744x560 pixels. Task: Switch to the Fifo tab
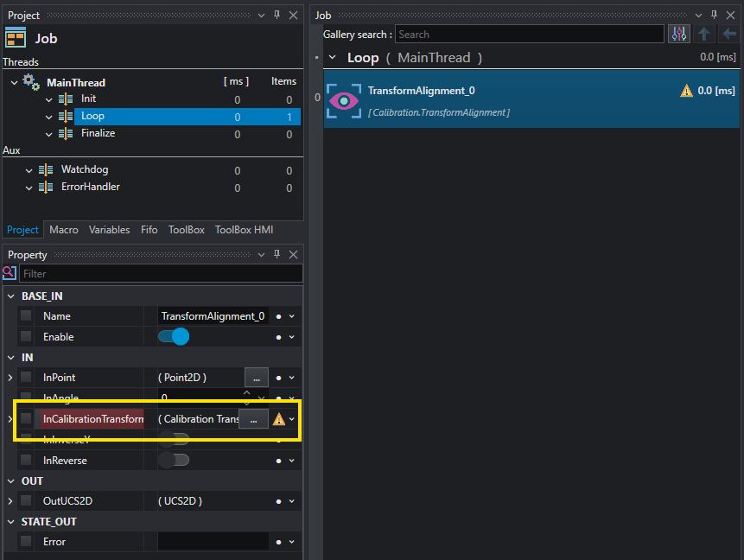[x=149, y=230]
